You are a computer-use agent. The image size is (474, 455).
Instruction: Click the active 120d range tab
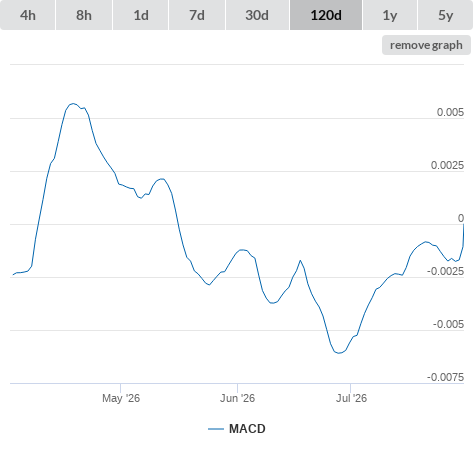(x=326, y=15)
